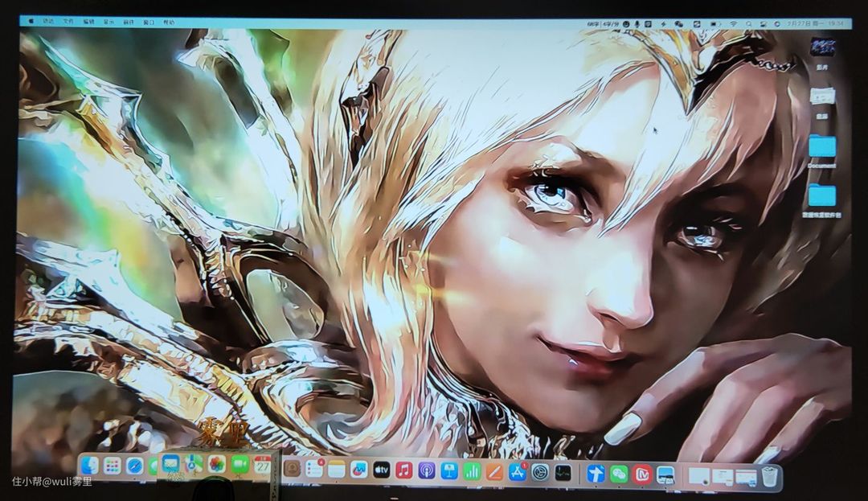The width and height of the screenshot is (868, 501).
Task: Open Finder from the Dock
Action: point(90,466)
